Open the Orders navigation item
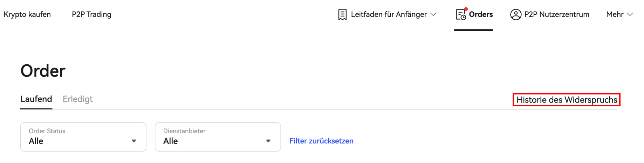Screen dimensions: 644x163 click(x=474, y=14)
